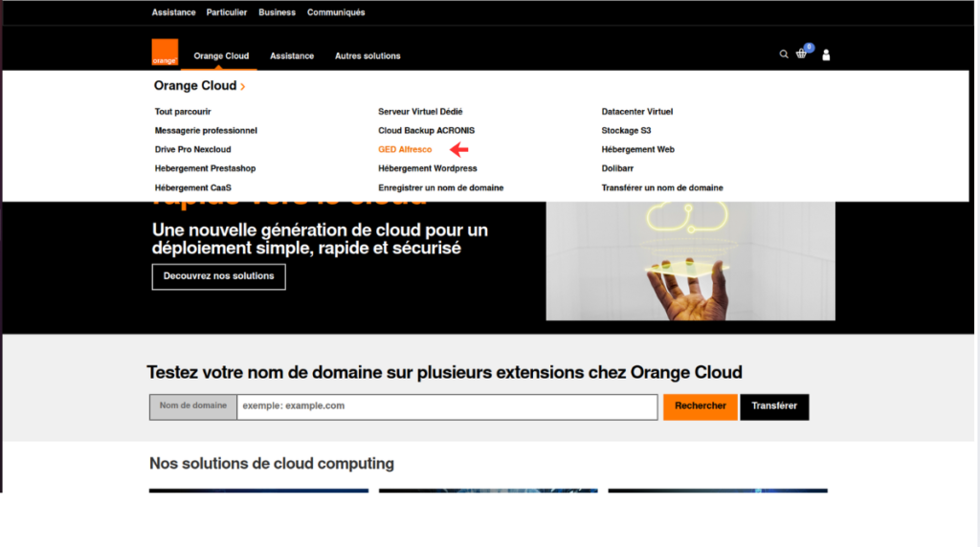The height and width of the screenshot is (547, 980).
Task: Open Drive Pro Nexcloud link
Action: click(x=192, y=150)
